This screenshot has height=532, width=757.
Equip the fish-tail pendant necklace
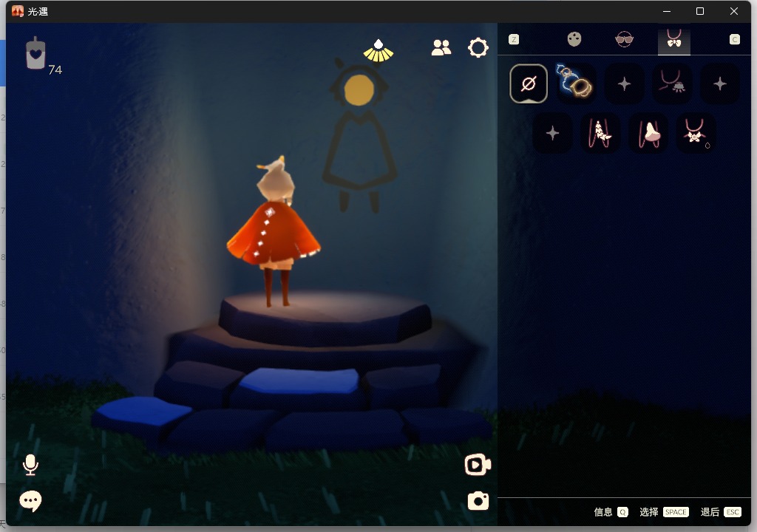click(600, 133)
